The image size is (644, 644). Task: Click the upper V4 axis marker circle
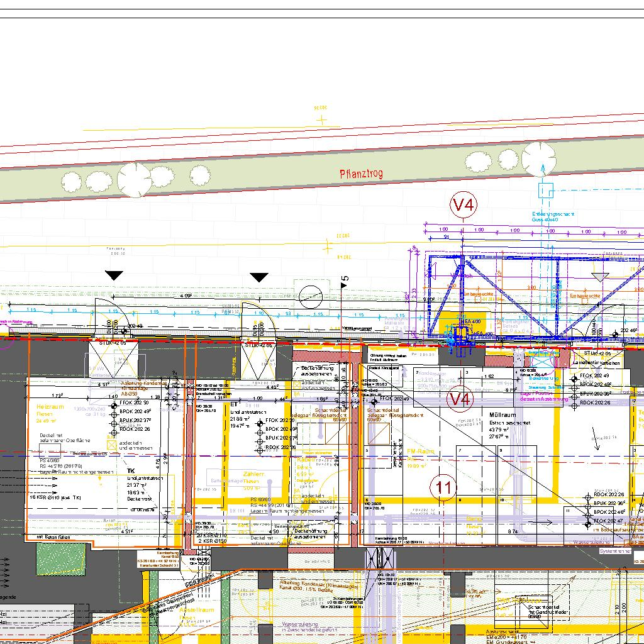[464, 204]
